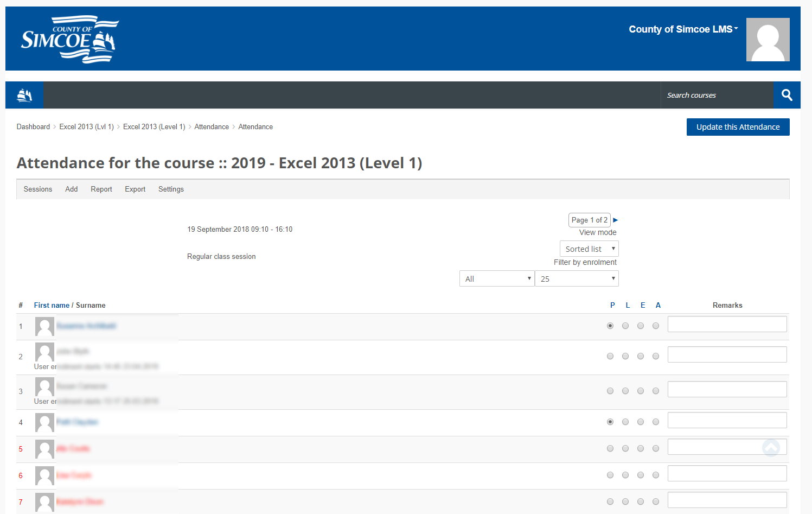
Task: Click the ship home icon in navbar
Action: pos(24,95)
